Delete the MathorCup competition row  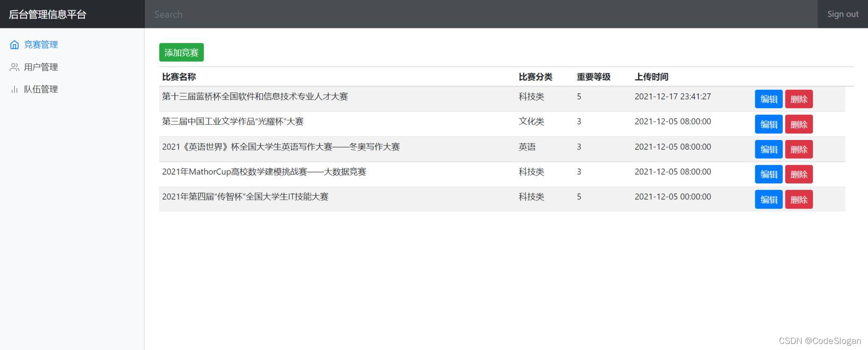coord(799,174)
